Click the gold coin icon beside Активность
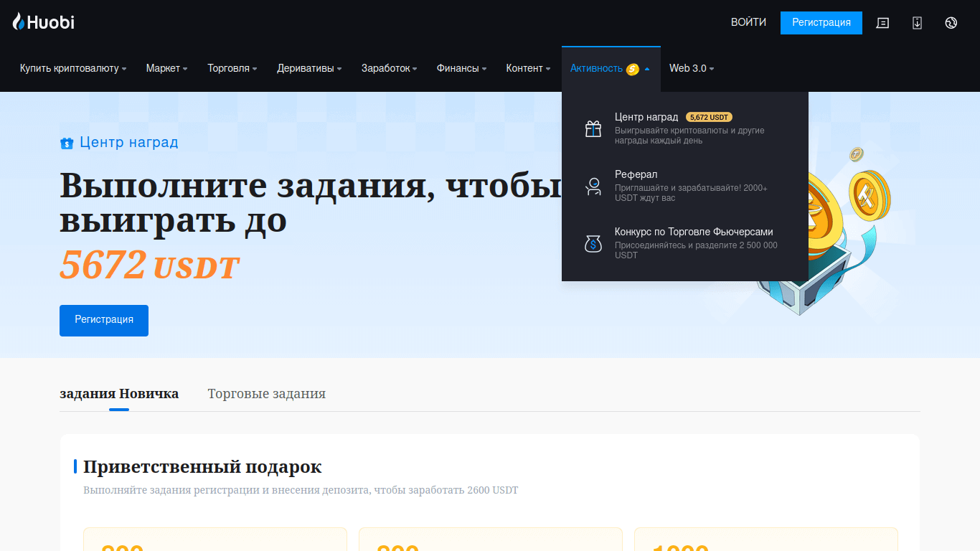 [632, 69]
